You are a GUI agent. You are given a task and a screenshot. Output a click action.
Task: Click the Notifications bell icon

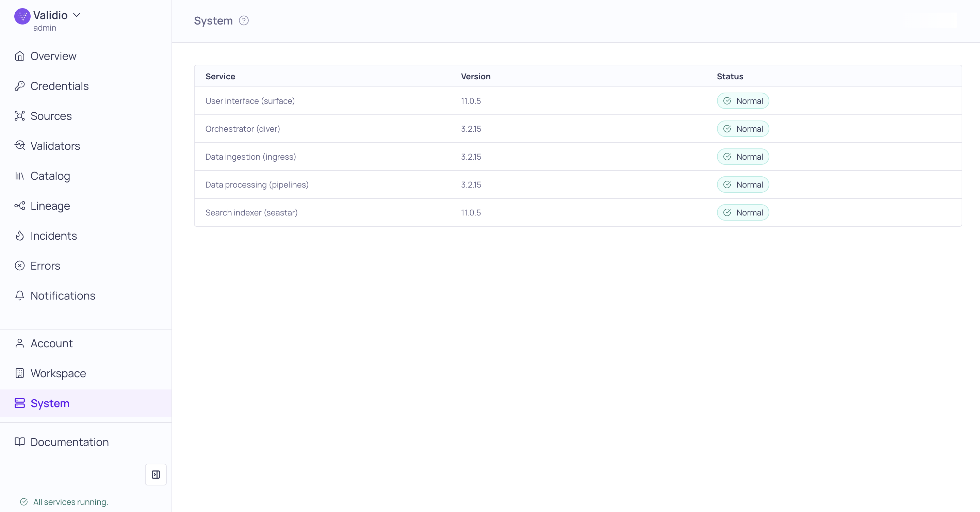tap(19, 296)
